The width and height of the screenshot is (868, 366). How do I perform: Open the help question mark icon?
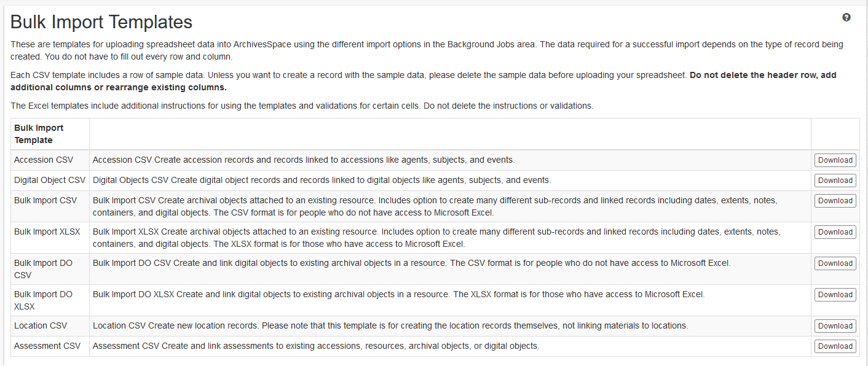pos(846,18)
